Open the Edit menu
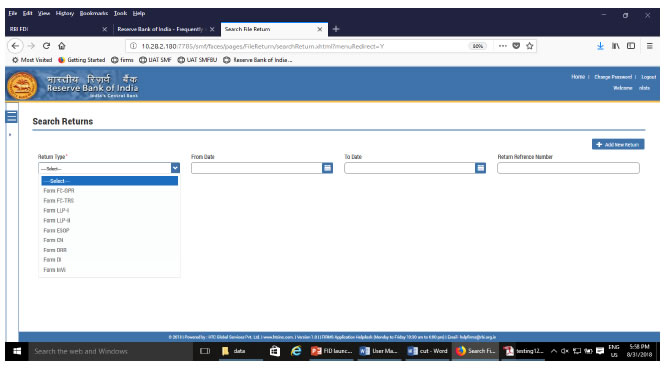 coord(28,13)
